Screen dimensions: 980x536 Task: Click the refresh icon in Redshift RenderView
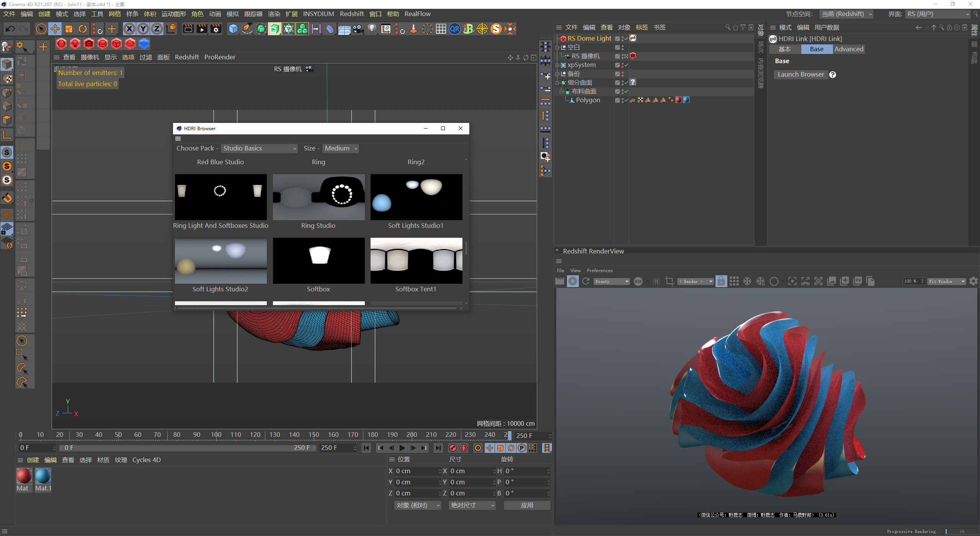tap(586, 281)
